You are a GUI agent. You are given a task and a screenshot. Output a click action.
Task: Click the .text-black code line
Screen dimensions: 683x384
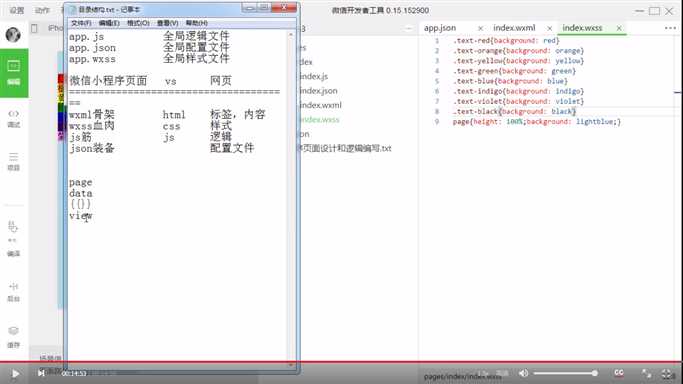pos(514,111)
